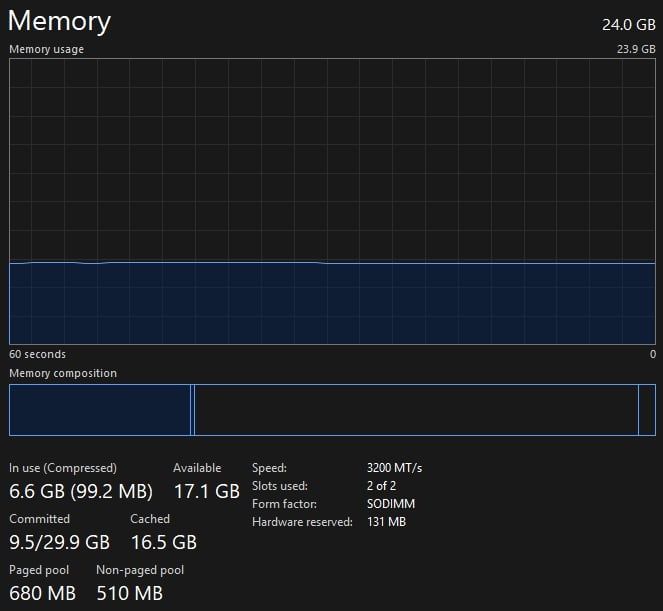Select the 16.5 GB cached value
This screenshot has height=611, width=663.
[x=164, y=542]
